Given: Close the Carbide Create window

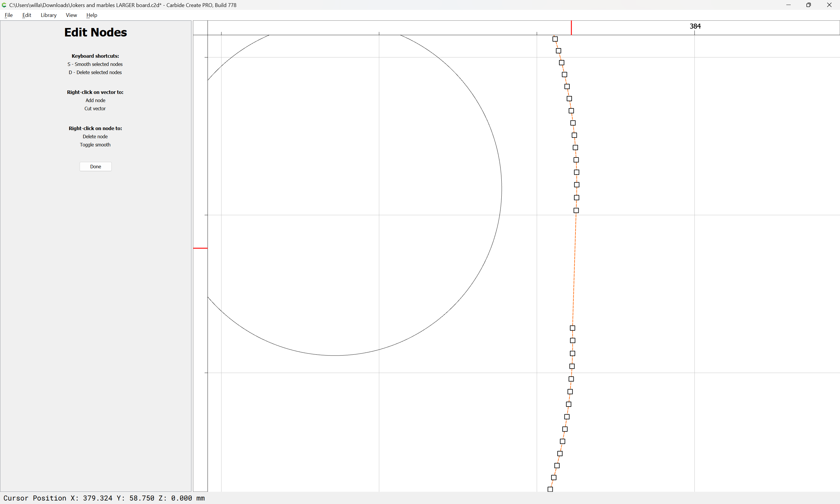Looking at the screenshot, I should coord(829,5).
